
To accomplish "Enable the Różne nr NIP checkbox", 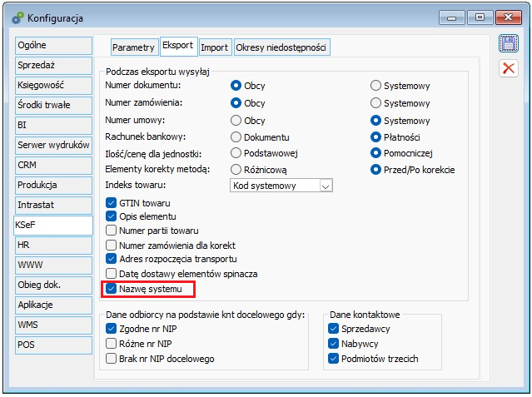I will click(111, 344).
